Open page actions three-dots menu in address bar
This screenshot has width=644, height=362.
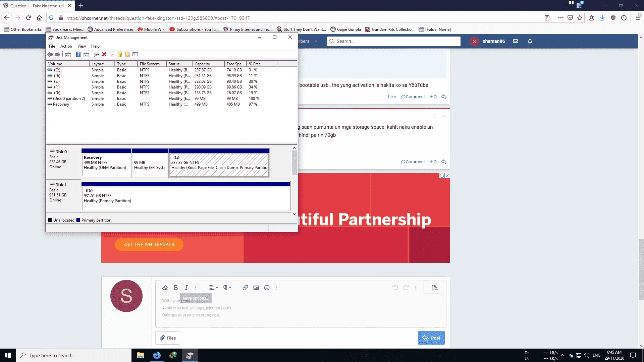click(561, 18)
